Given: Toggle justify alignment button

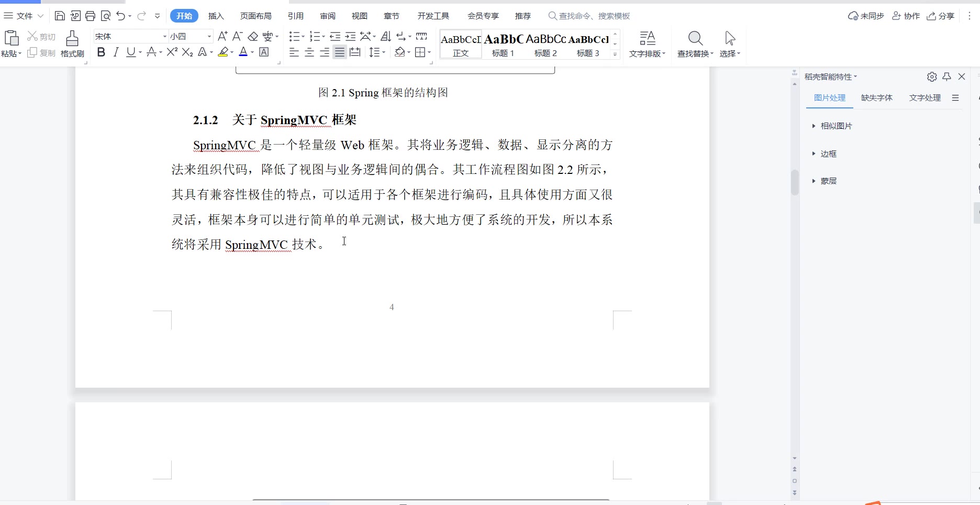Looking at the screenshot, I should (x=340, y=52).
